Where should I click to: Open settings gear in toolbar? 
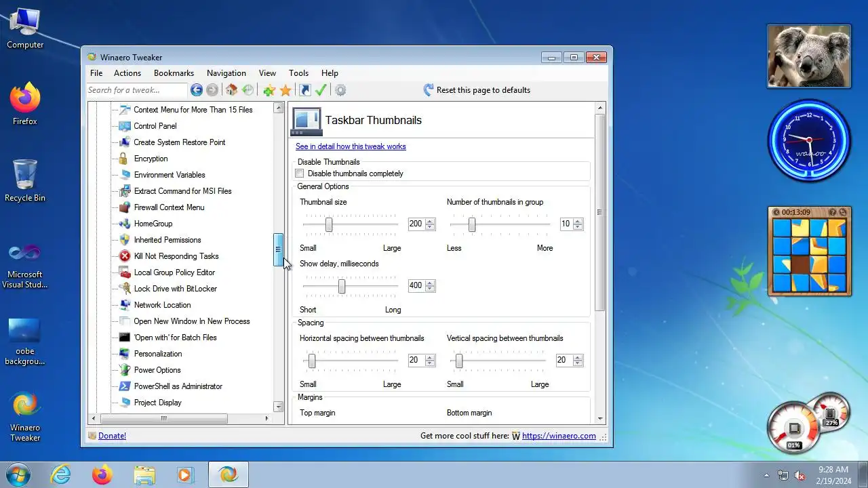click(340, 90)
